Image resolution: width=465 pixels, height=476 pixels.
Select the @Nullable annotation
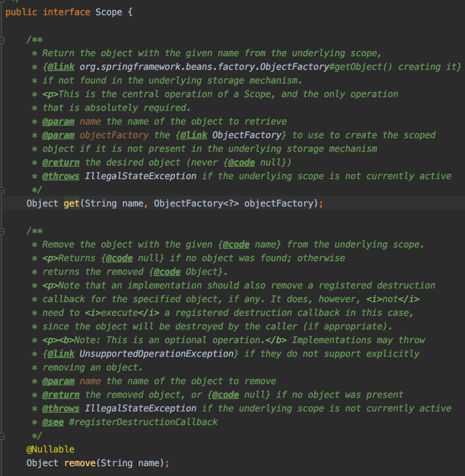pos(50,449)
